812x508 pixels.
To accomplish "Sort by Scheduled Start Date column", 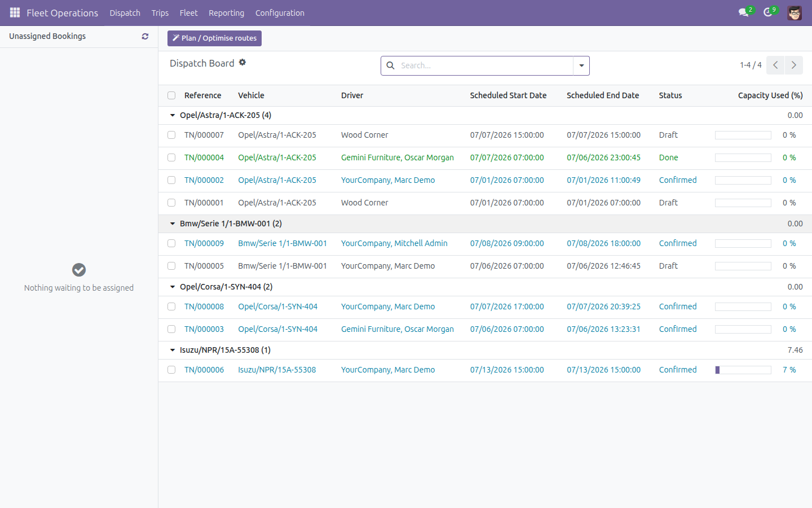I will 508,95.
